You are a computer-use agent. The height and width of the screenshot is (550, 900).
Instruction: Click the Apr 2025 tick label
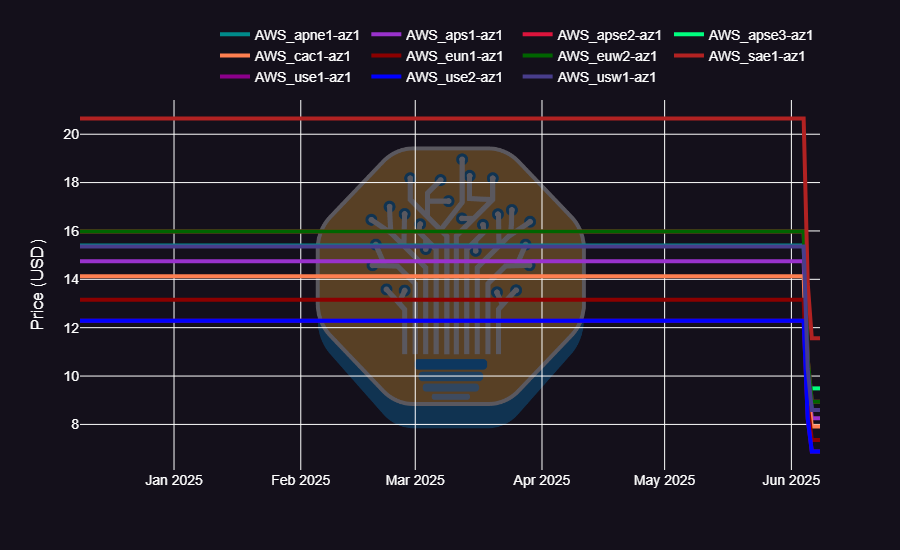click(542, 480)
